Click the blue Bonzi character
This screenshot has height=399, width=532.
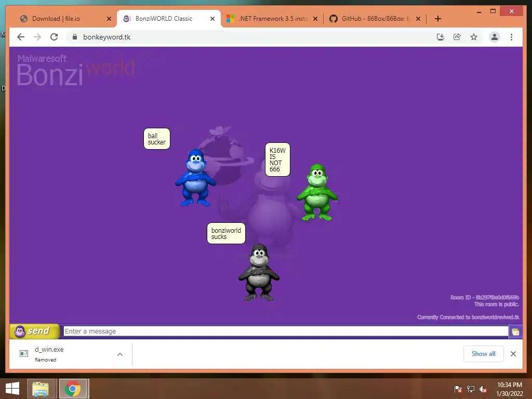coord(195,178)
